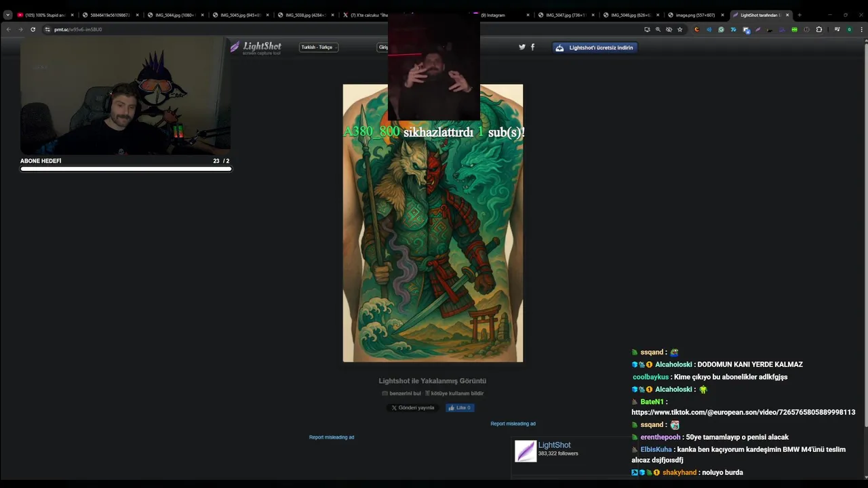This screenshot has width=868, height=488.
Task: Click the crossed-eye privacy icon in address bar
Action: point(669,29)
